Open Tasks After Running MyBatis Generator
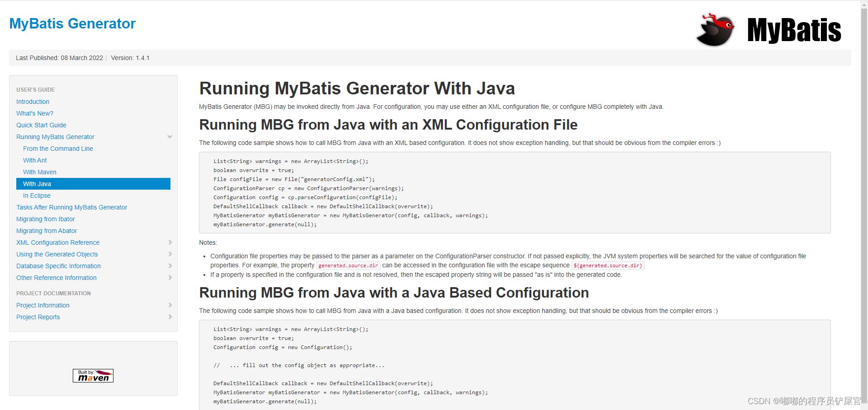The image size is (868, 410). (72, 207)
